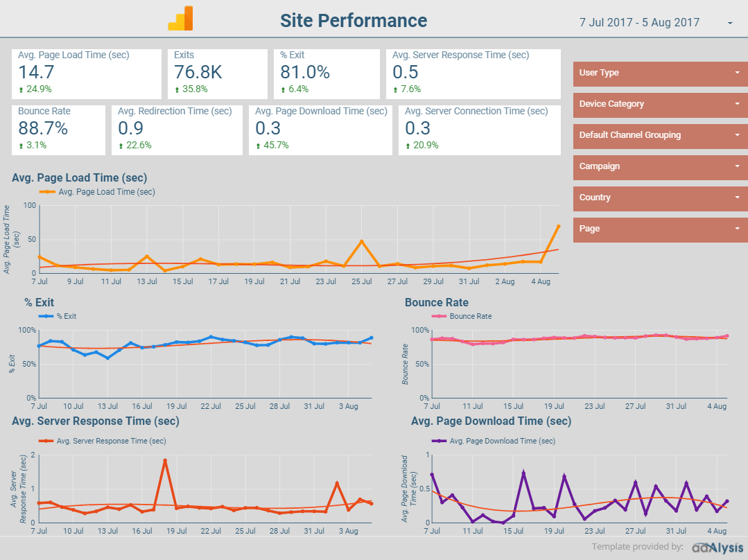The width and height of the screenshot is (748, 560).
Task: Select the Bounce Rate 88.7% scorecard
Action: click(x=58, y=130)
